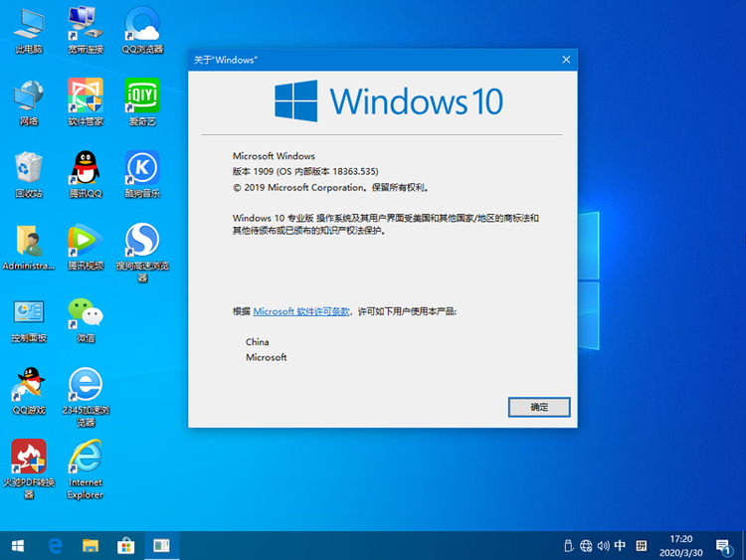
Task: Close the 关于"Windows" dialog
Action: coord(567,60)
